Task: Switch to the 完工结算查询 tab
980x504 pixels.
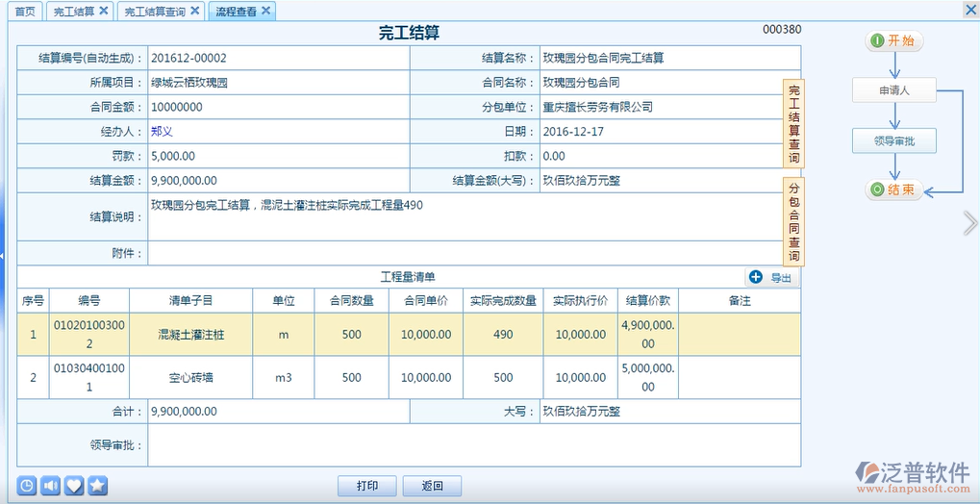Action: 155,12
